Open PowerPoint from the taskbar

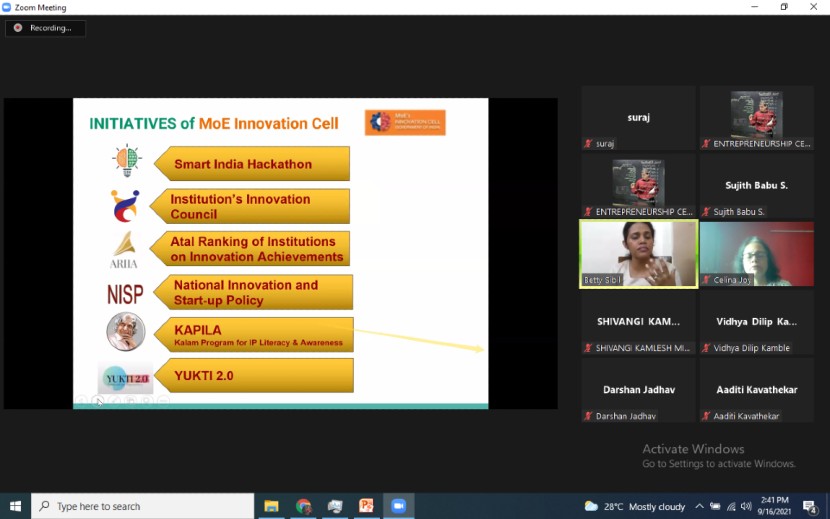[366, 506]
